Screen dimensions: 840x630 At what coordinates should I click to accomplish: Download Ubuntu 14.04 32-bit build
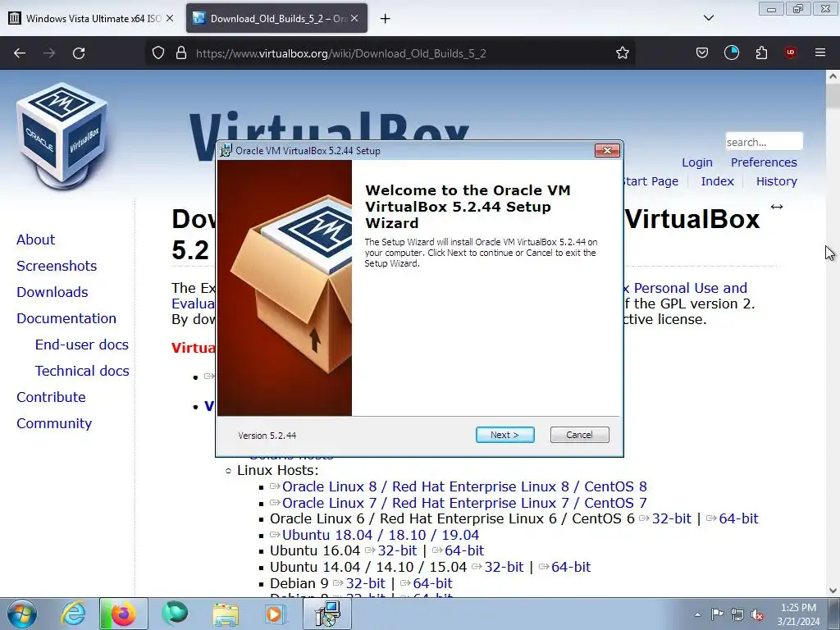pos(504,567)
